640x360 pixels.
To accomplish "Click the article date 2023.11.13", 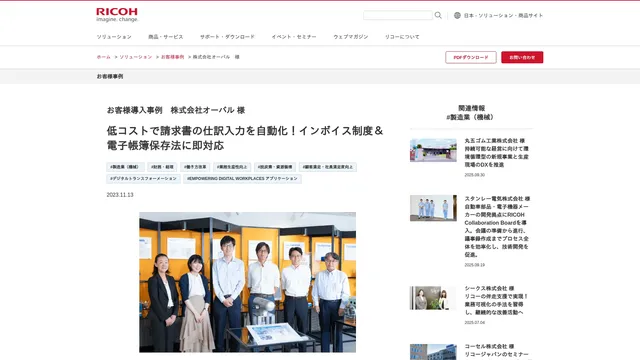I will coord(120,195).
